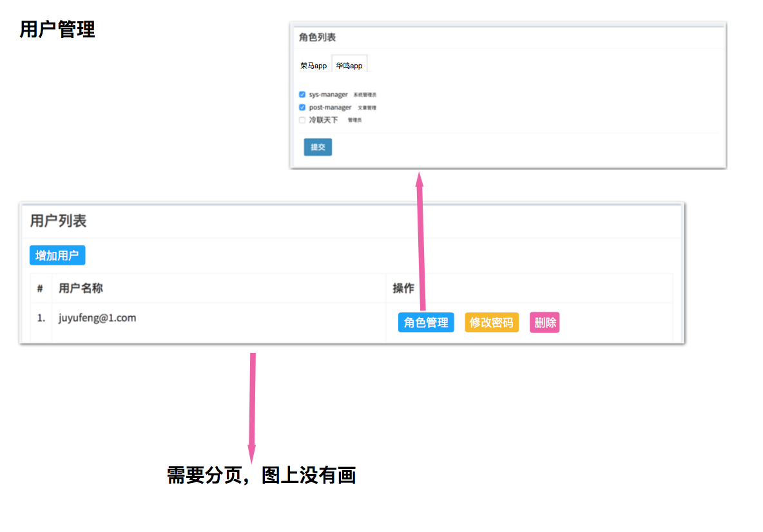Image resolution: width=763 pixels, height=532 pixels.
Task: Click the 用户名称 column header
Action: [x=81, y=288]
